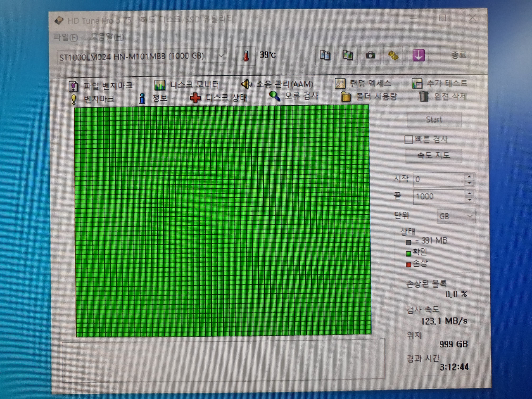Switch to the 벤치마크 tab
The width and height of the screenshot is (532, 399).
(x=93, y=99)
